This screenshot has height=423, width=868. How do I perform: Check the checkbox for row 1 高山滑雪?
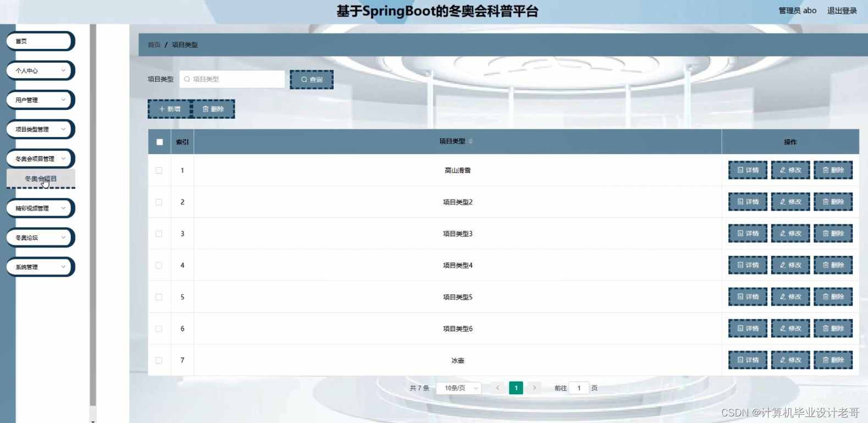pos(159,171)
